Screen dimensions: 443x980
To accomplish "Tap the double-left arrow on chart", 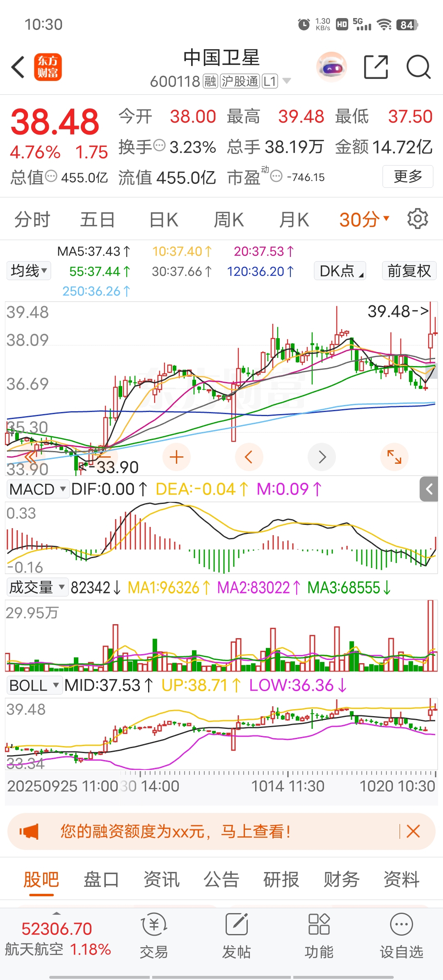I will point(31,457).
